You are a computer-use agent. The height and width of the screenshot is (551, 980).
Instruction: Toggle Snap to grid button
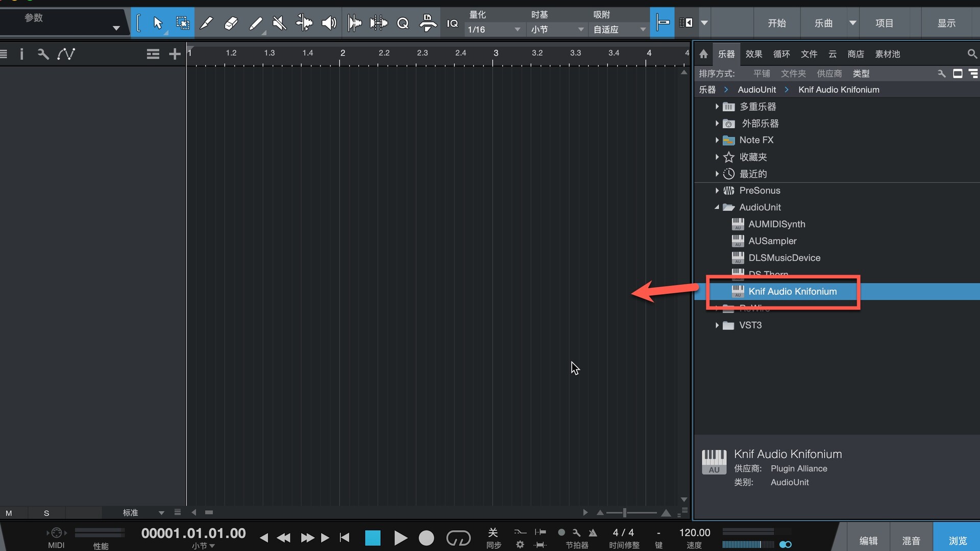pos(662,22)
